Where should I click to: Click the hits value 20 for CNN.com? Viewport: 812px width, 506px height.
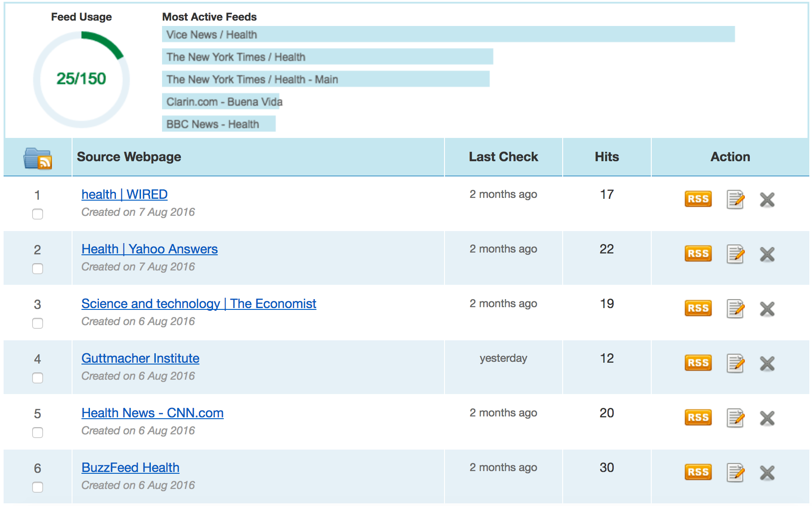(607, 413)
